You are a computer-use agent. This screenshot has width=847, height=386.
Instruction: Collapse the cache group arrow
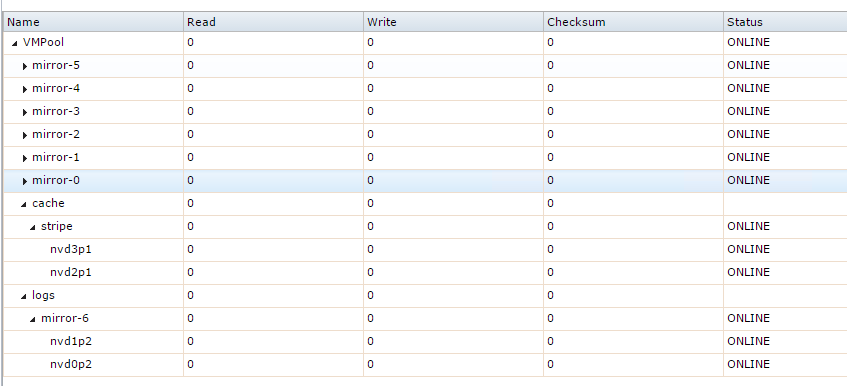24,204
